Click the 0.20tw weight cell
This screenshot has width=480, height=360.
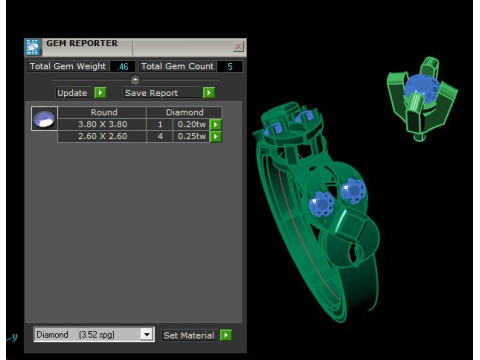tap(191, 124)
